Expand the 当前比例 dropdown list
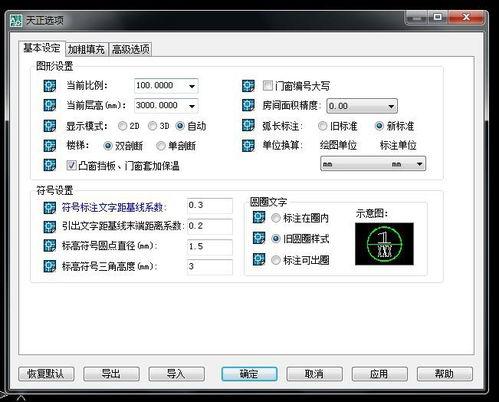Screen dimensions: 499x402 click(192, 86)
